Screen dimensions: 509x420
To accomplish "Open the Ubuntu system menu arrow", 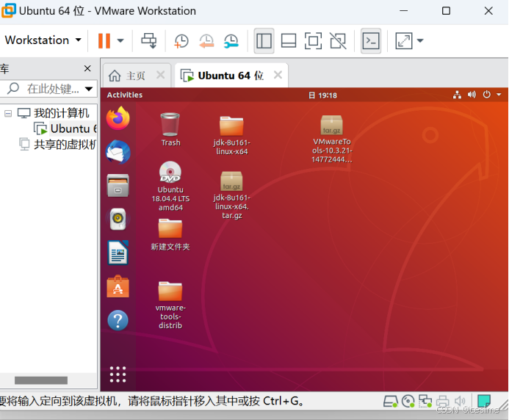I will pyautogui.click(x=499, y=95).
